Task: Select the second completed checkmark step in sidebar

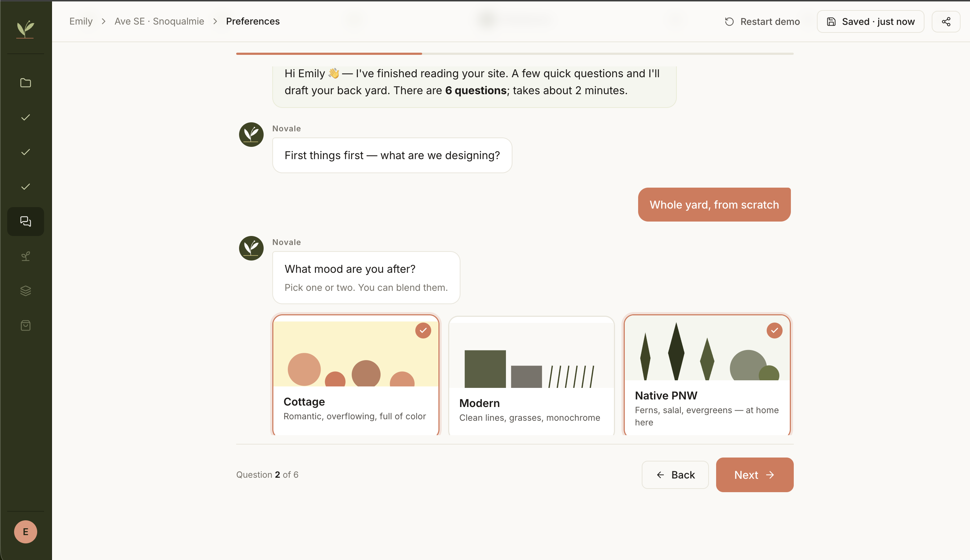Action: point(25,152)
